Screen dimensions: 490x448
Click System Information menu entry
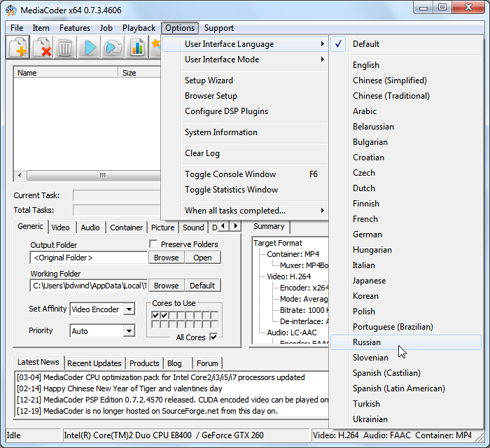click(245, 132)
